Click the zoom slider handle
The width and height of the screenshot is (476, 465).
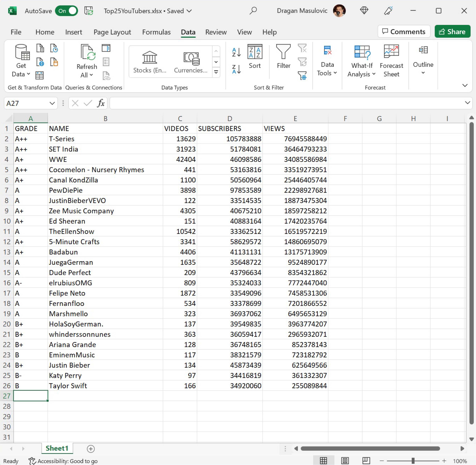pyautogui.click(x=413, y=461)
